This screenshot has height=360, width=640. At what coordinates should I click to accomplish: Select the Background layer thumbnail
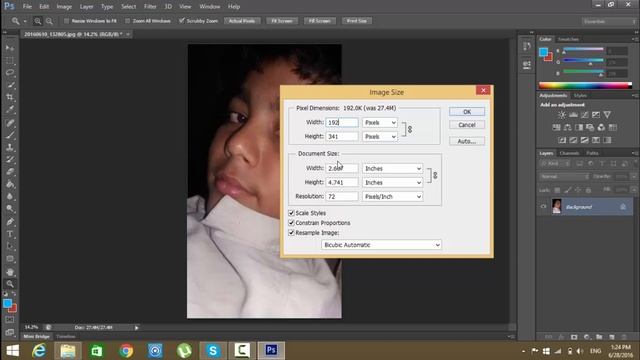click(x=556, y=207)
